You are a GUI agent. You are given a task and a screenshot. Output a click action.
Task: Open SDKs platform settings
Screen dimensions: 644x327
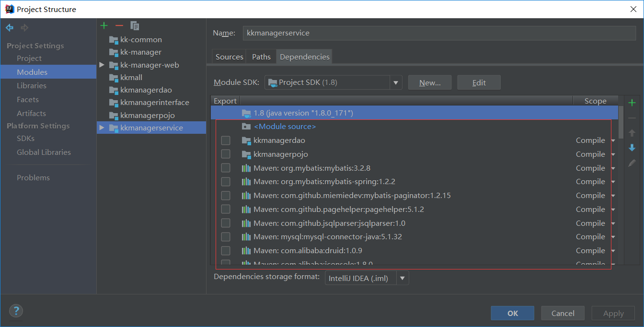click(x=25, y=138)
